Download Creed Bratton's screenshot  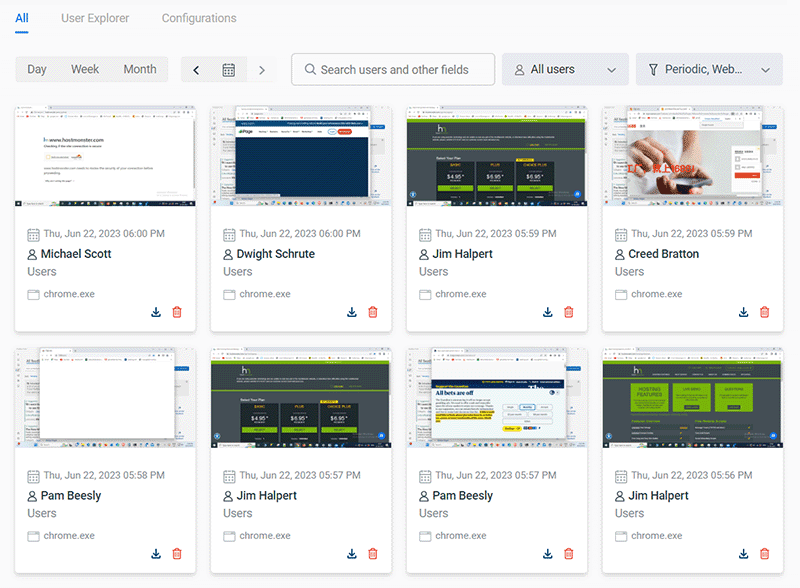[743, 312]
